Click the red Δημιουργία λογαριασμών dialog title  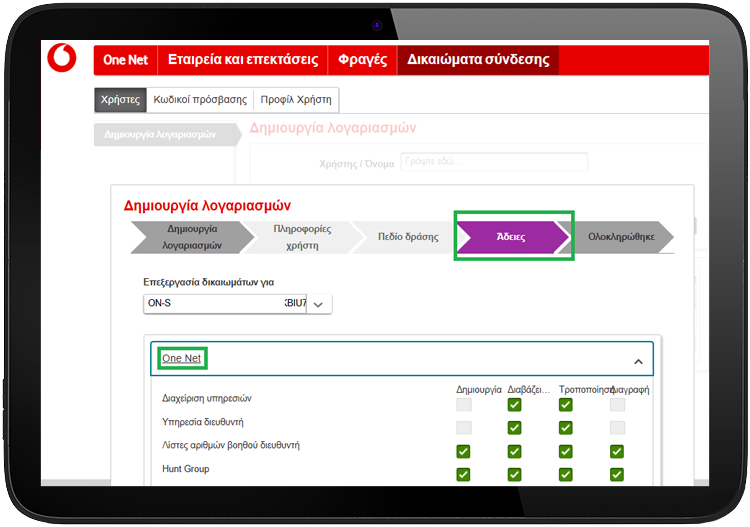point(207,206)
